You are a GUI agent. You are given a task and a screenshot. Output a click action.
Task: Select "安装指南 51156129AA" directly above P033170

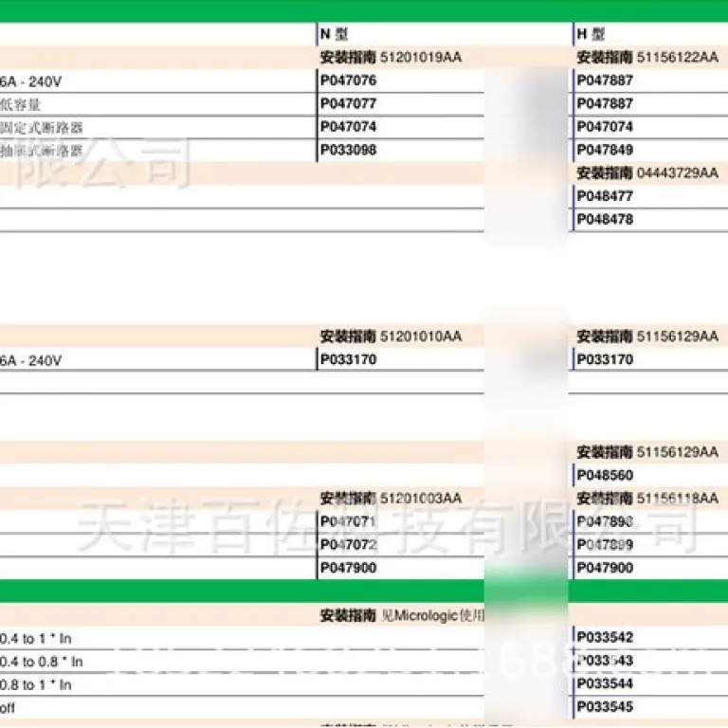tap(647, 337)
